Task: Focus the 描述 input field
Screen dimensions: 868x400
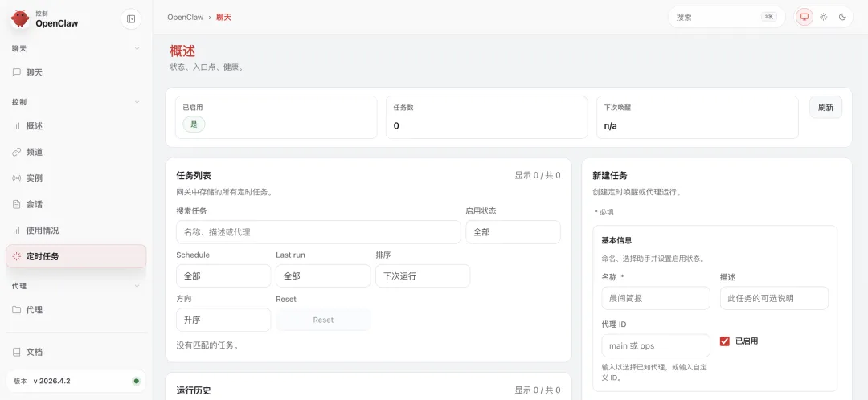Action: 774,298
